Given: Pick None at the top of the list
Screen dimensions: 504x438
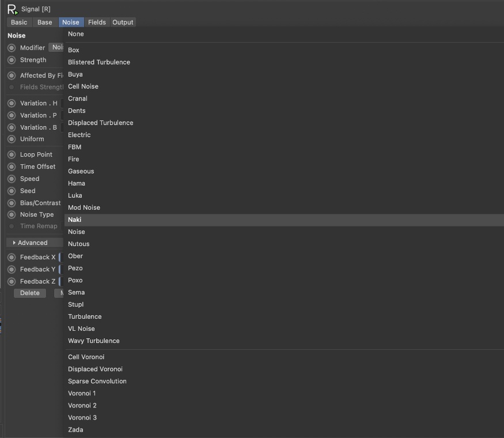Looking at the screenshot, I should pos(76,34).
